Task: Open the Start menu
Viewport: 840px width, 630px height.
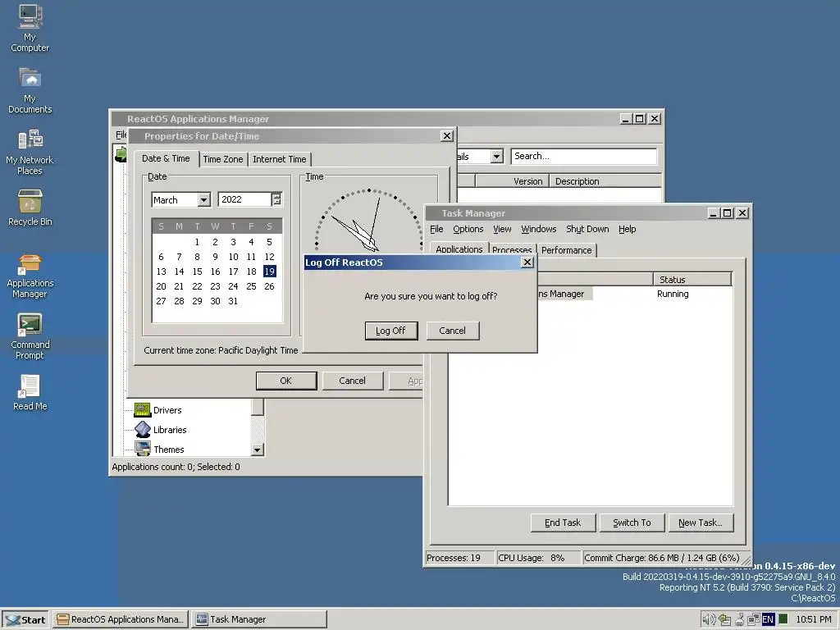Action: [25, 619]
